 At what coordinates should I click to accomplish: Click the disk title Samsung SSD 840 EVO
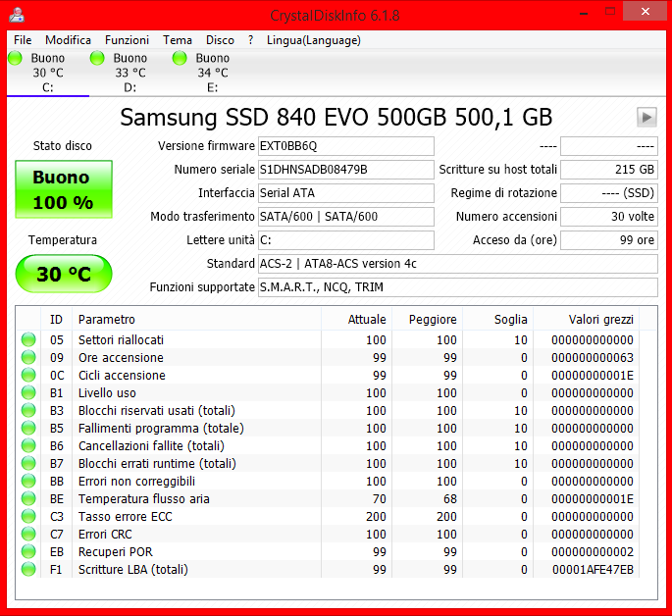click(x=336, y=117)
